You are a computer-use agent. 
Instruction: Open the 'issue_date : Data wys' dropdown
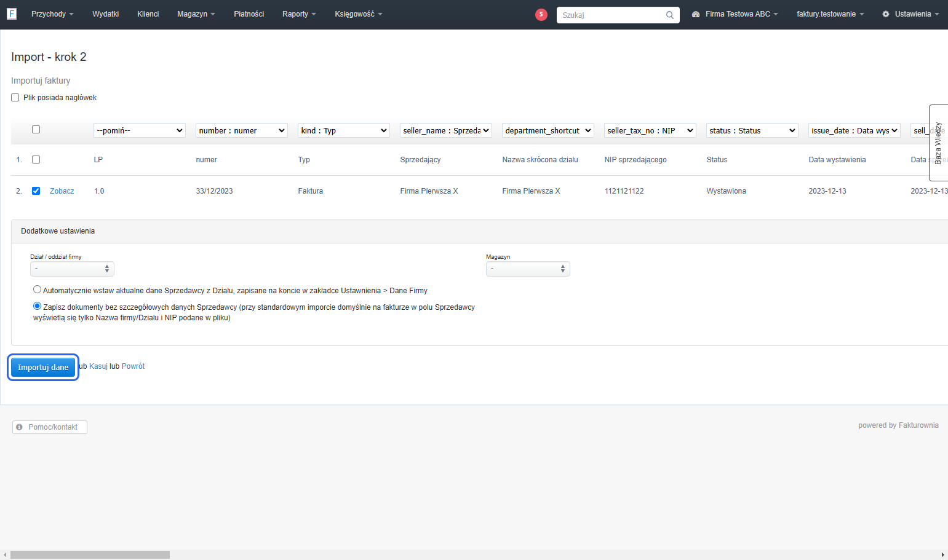tap(854, 130)
